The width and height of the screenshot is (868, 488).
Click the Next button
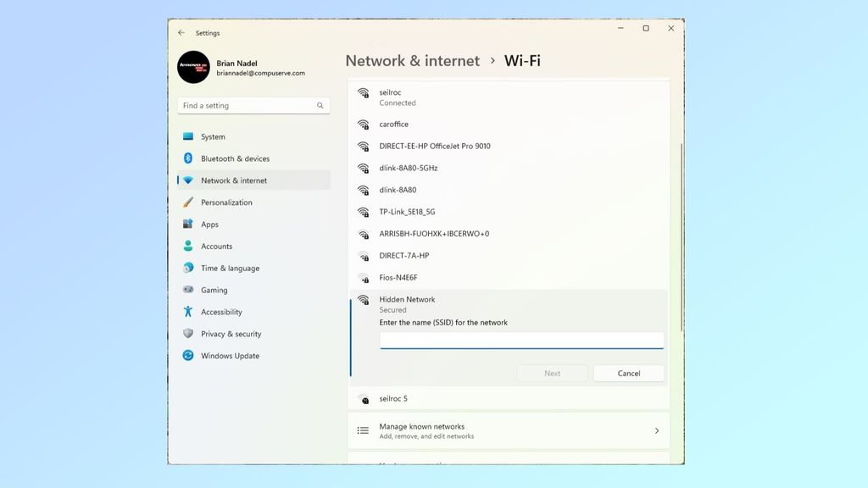pyautogui.click(x=552, y=373)
